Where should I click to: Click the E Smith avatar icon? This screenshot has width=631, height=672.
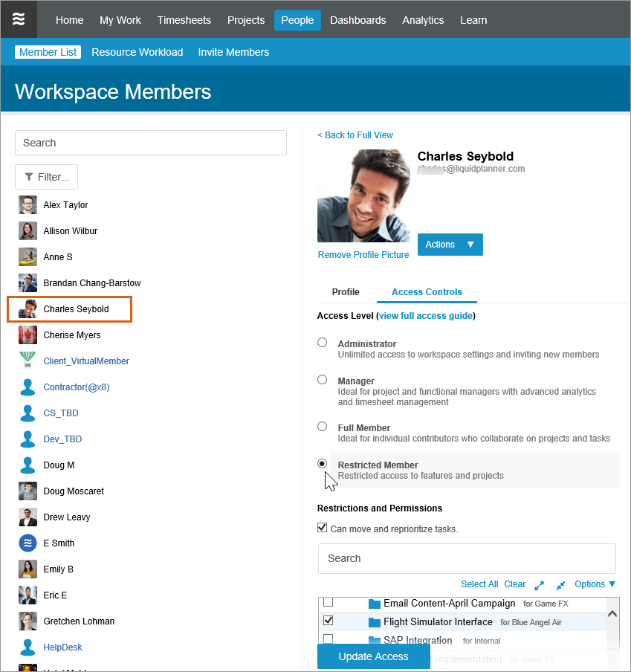(27, 543)
